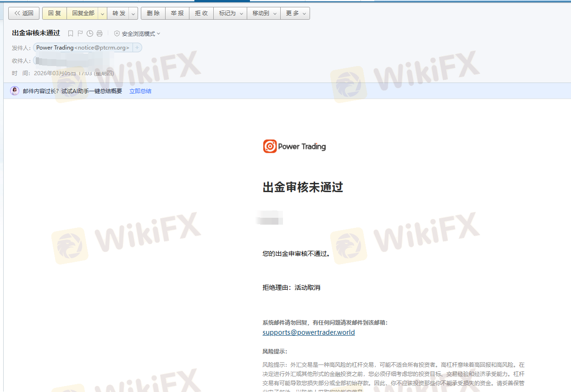
Task: Delete the email with 删除
Action: coord(153,13)
